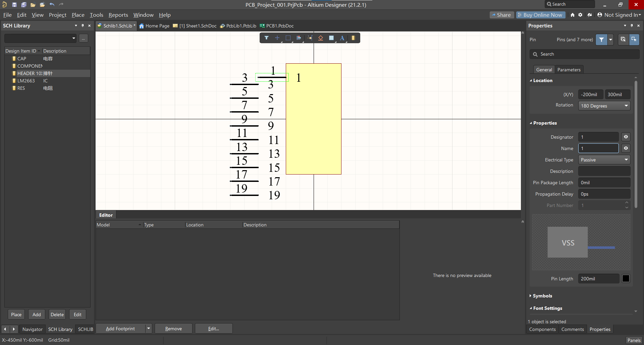The height and width of the screenshot is (345, 644).
Task: Click the Undo arrow icon
Action: pos(52,5)
